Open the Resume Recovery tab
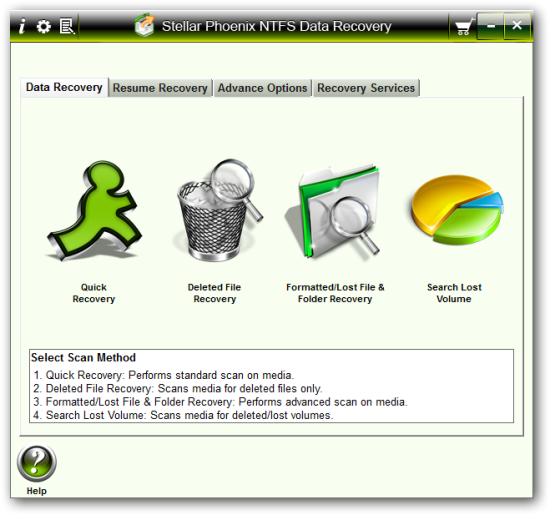Image resolution: width=550 pixels, height=515 pixels. click(160, 88)
